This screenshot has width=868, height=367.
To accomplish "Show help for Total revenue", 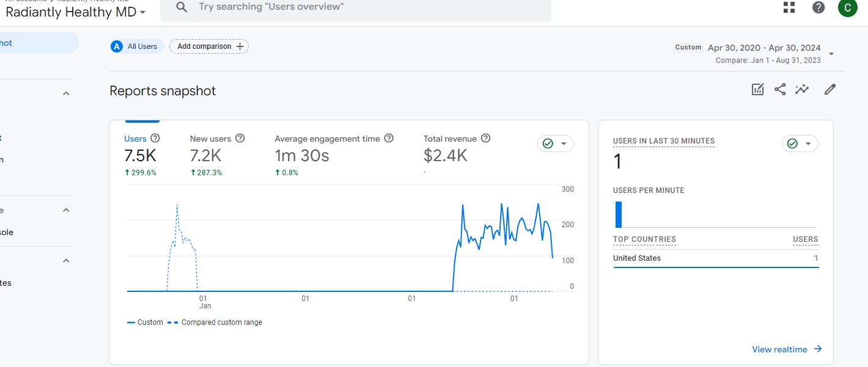I will [x=486, y=139].
